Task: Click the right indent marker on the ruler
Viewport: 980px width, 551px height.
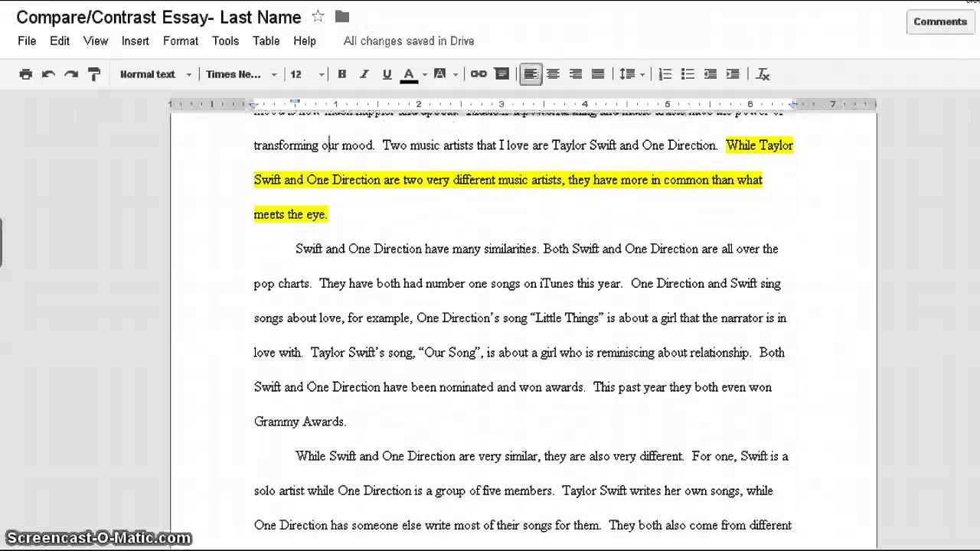Action: [793, 105]
